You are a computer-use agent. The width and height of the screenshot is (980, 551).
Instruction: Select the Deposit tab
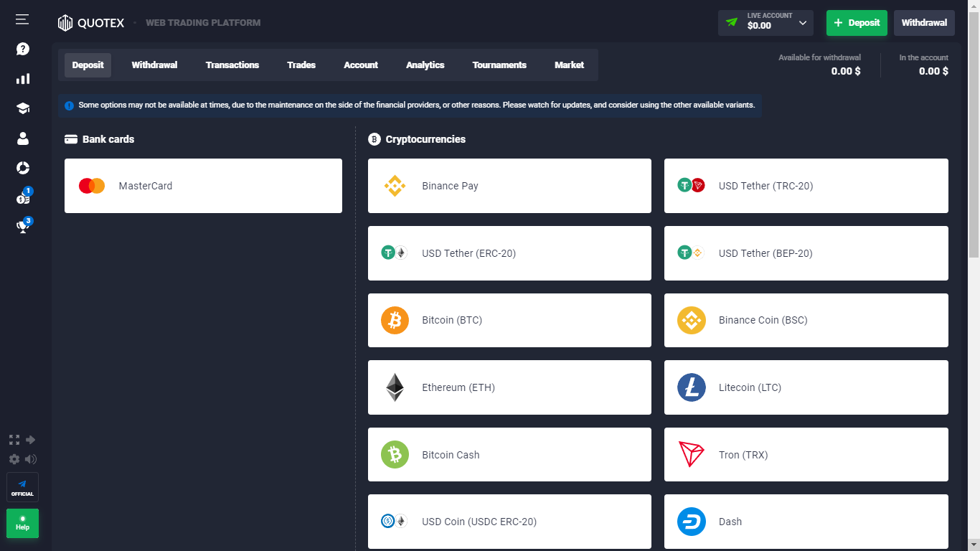pyautogui.click(x=88, y=65)
